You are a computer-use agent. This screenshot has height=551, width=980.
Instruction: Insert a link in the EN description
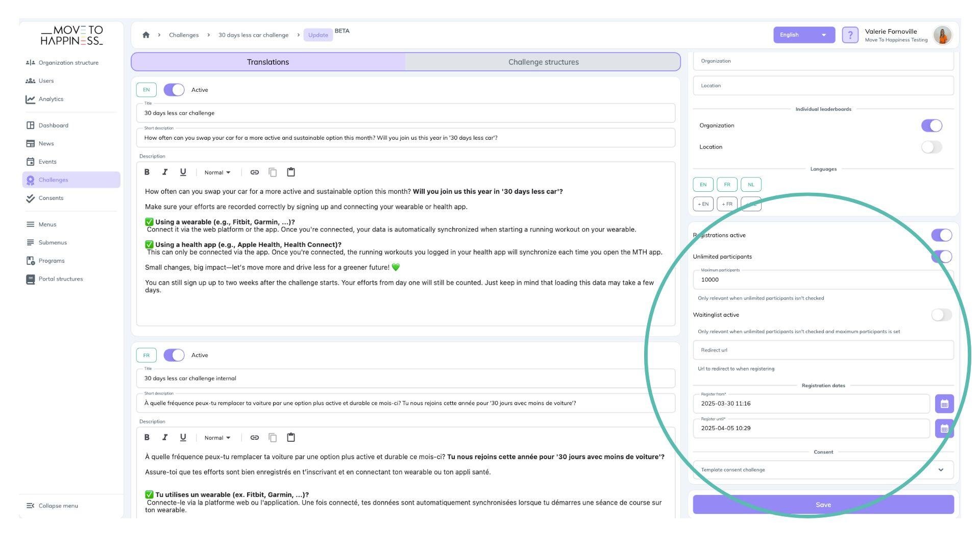(x=254, y=172)
